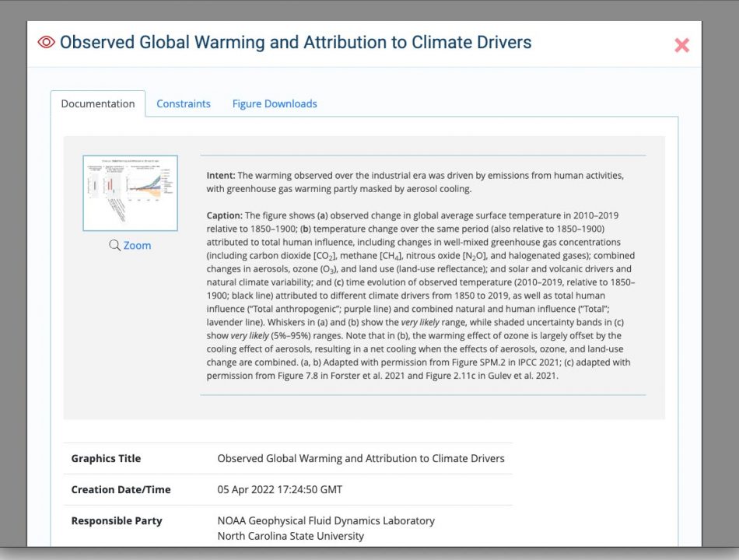Viewport: 739px width, 560px height.
Task: Click the Creation Date/Time label
Action: coord(121,490)
